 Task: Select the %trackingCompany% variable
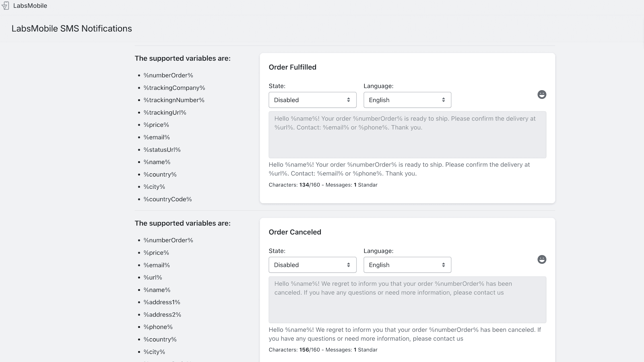point(174,88)
